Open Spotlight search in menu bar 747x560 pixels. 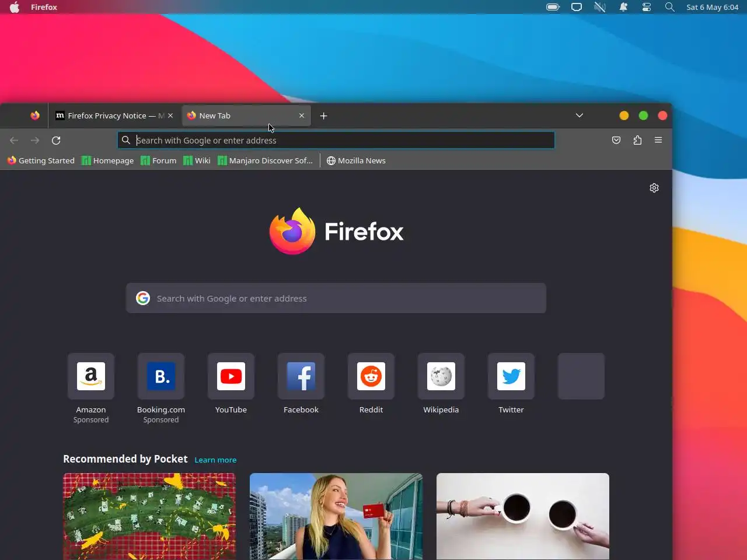click(670, 7)
